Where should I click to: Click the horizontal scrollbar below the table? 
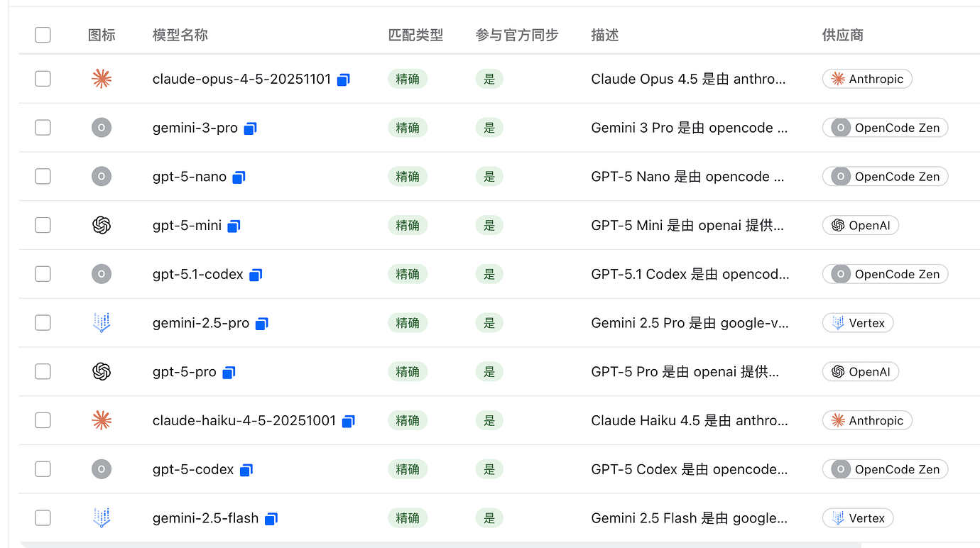click(440, 544)
